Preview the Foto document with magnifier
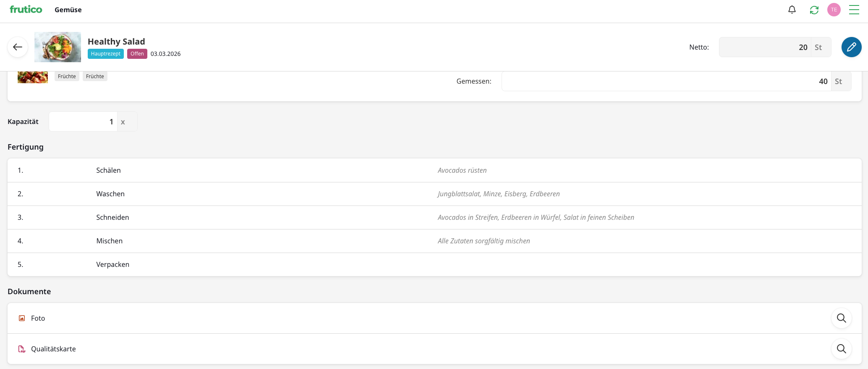Screen dimensions: 868x369 (841, 318)
